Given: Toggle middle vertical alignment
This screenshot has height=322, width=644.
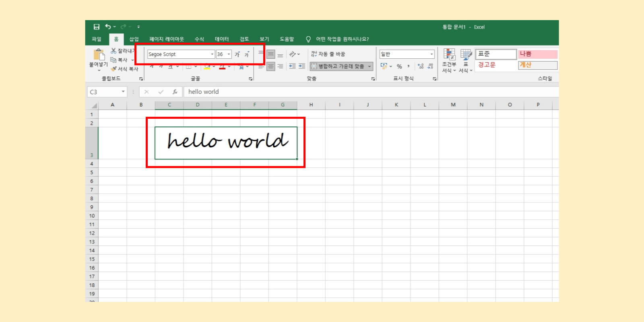Looking at the screenshot, I should point(270,54).
